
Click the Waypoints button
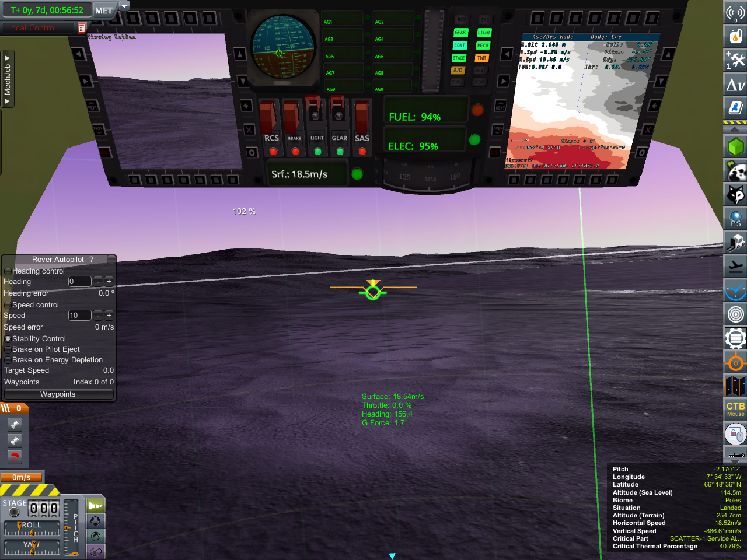(x=58, y=394)
